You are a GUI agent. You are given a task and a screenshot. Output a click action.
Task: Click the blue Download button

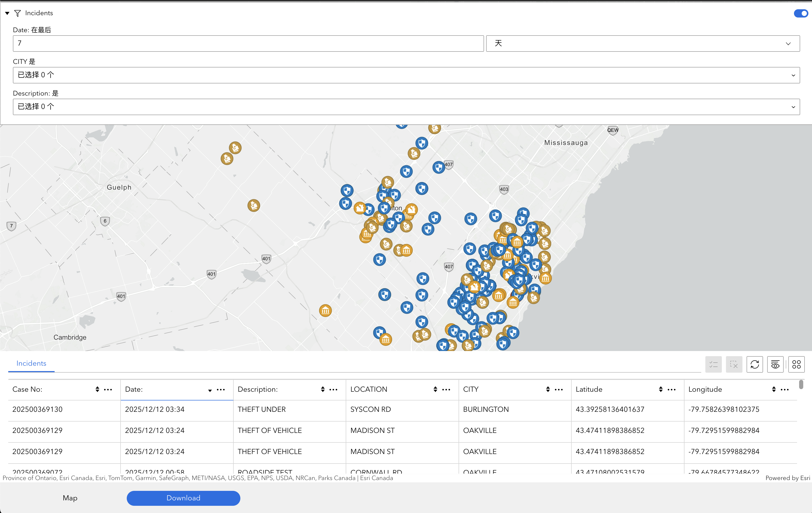pyautogui.click(x=183, y=498)
